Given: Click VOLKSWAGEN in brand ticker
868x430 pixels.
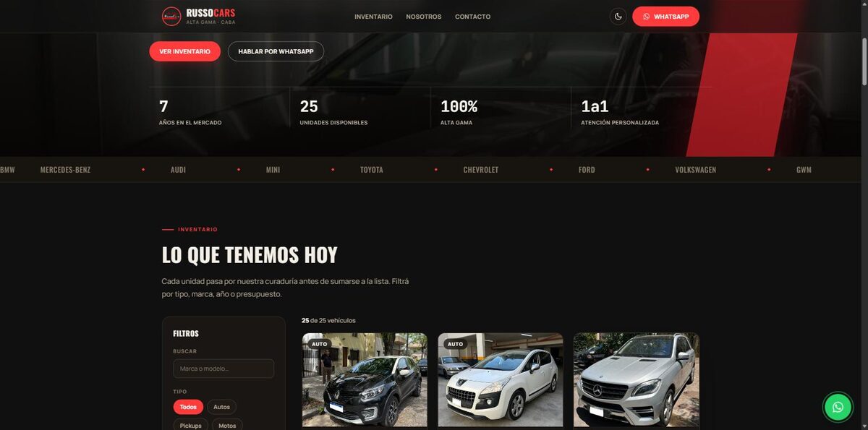Looking at the screenshot, I should point(696,170).
